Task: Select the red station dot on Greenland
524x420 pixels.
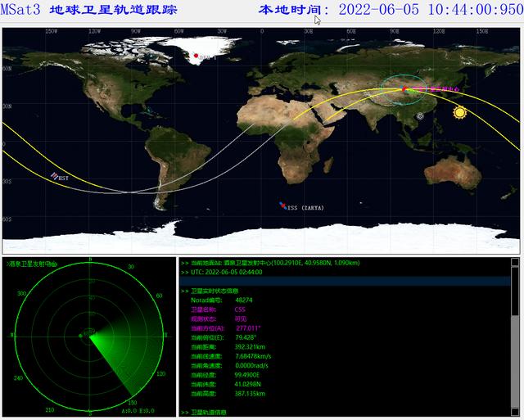Action: pos(196,56)
